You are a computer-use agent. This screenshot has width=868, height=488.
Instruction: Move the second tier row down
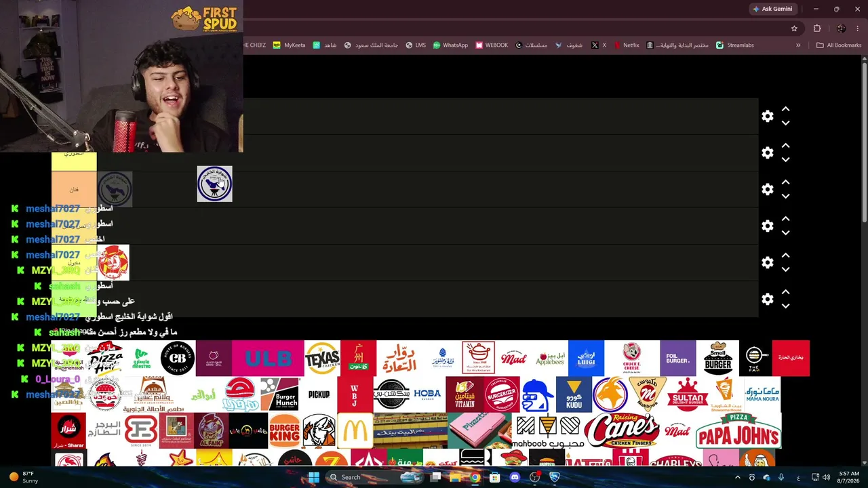785,160
